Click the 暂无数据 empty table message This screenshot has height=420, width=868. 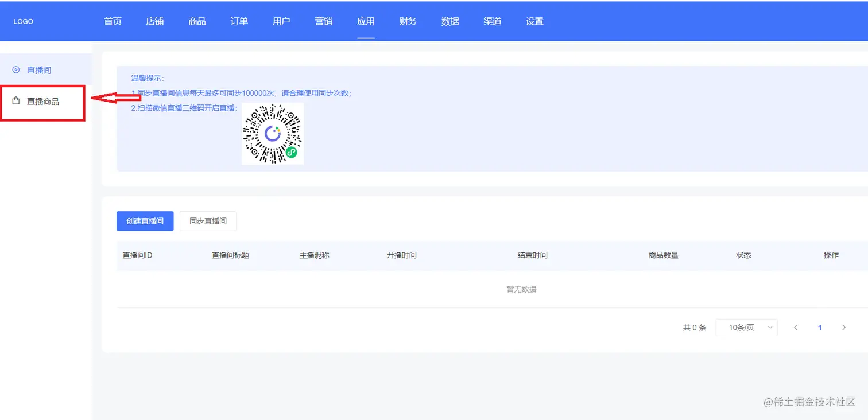pos(521,289)
